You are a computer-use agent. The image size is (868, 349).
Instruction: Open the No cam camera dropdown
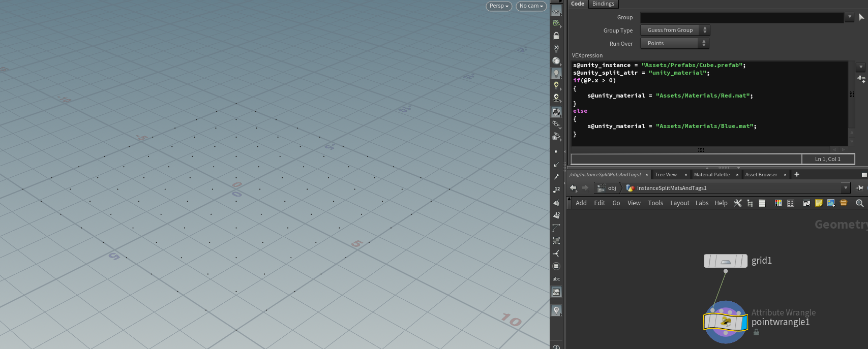coord(531,6)
